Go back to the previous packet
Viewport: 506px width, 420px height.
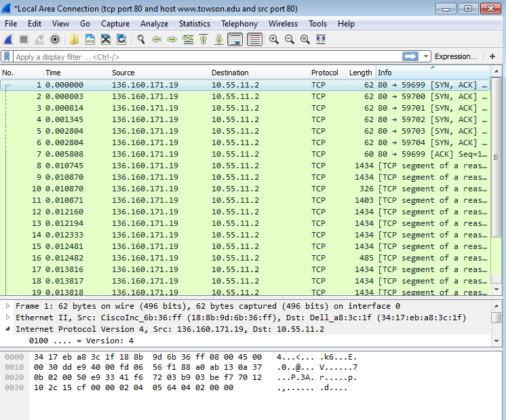(x=157, y=40)
